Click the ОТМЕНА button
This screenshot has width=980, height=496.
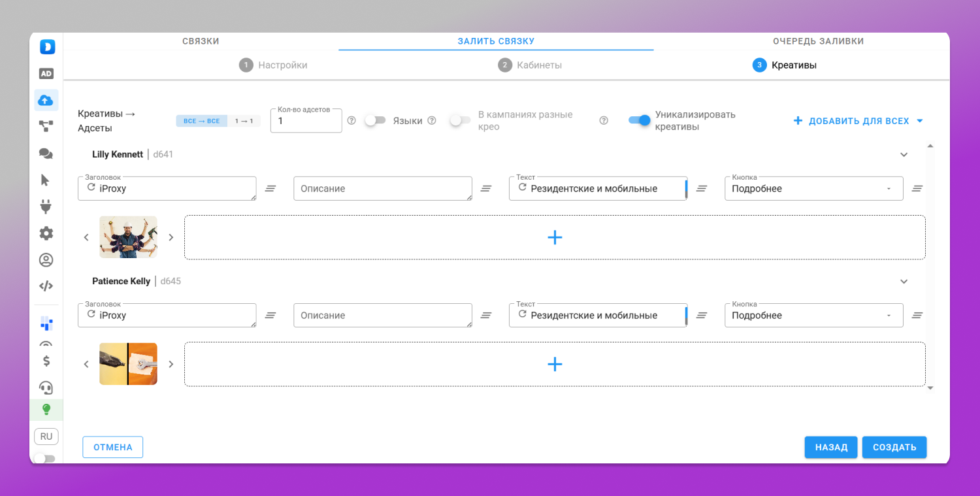(x=112, y=448)
